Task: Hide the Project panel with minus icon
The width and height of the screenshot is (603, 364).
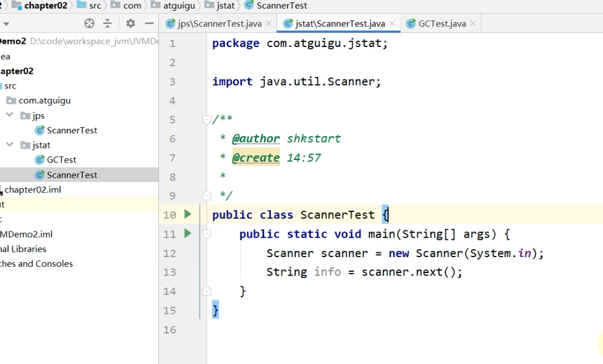Action: [149, 23]
